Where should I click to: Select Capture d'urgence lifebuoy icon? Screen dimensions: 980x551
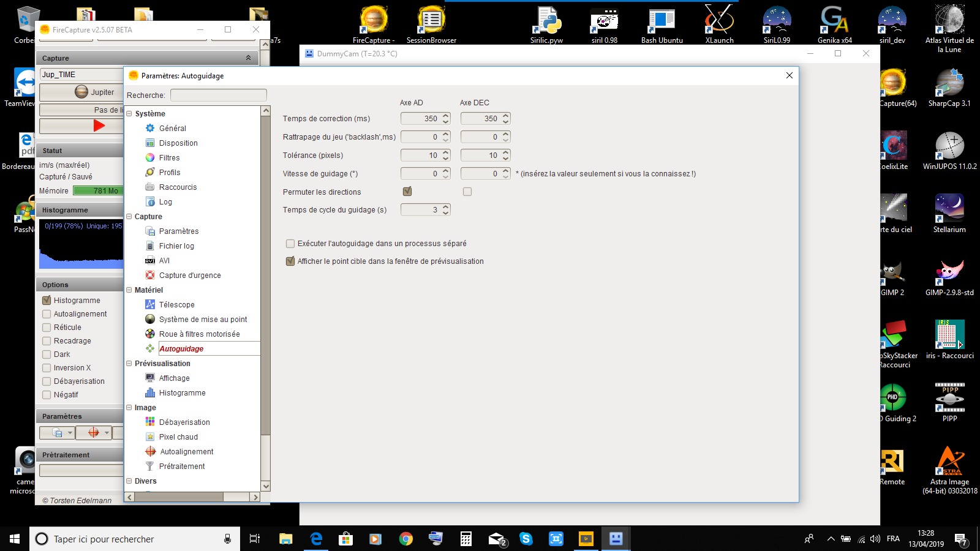tap(150, 275)
